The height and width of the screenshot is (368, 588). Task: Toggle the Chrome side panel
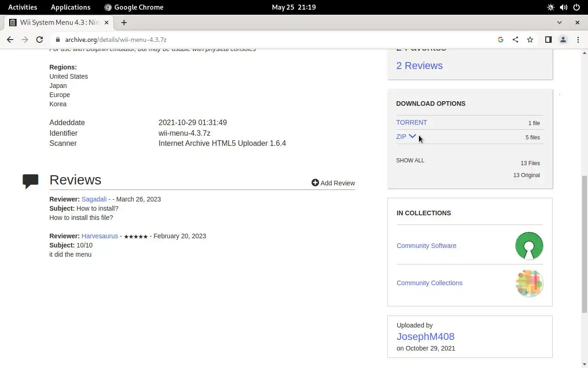pos(548,40)
